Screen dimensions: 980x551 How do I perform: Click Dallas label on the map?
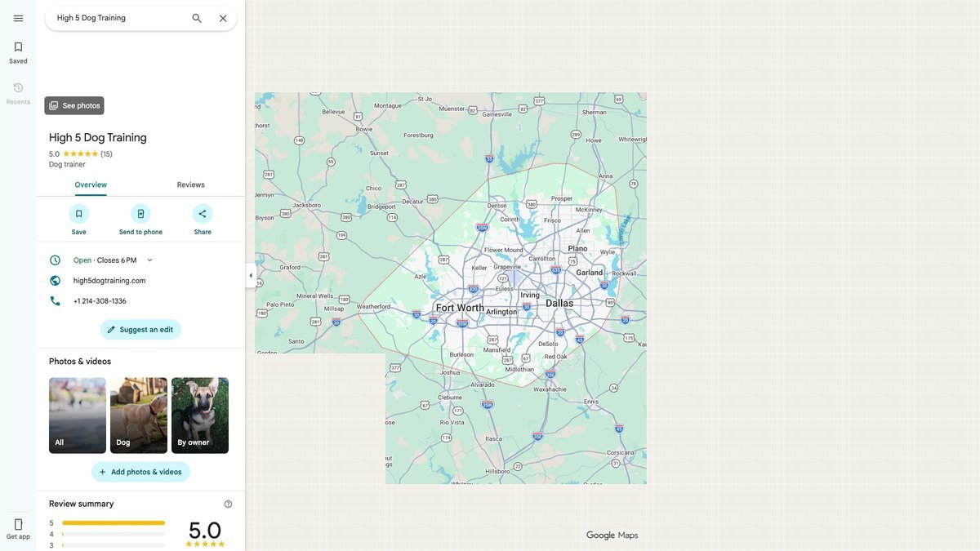[x=559, y=303]
